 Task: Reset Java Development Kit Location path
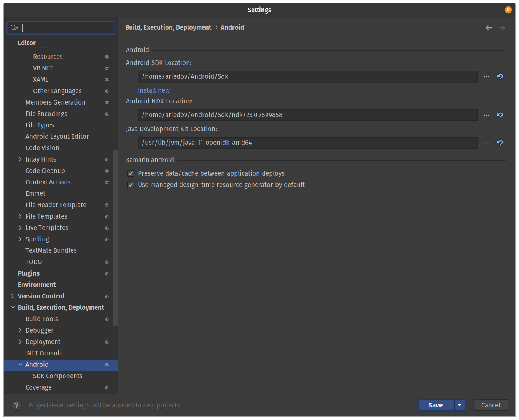pyautogui.click(x=500, y=143)
